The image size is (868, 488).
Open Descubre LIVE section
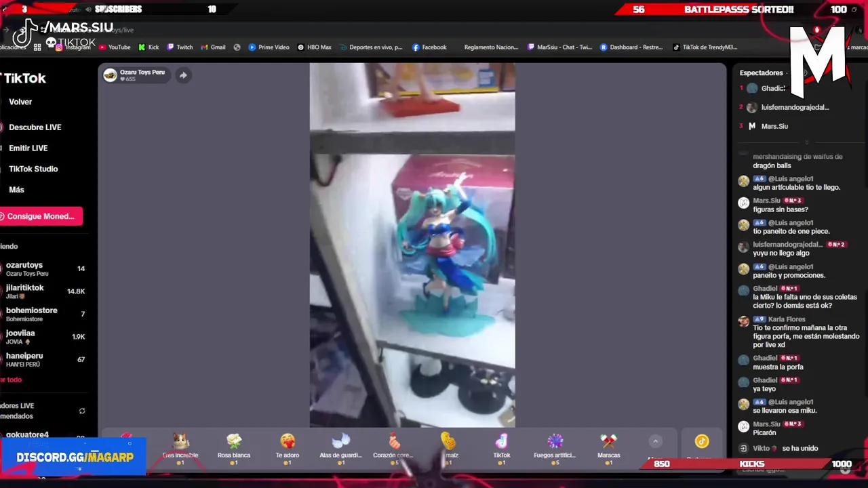(35, 127)
